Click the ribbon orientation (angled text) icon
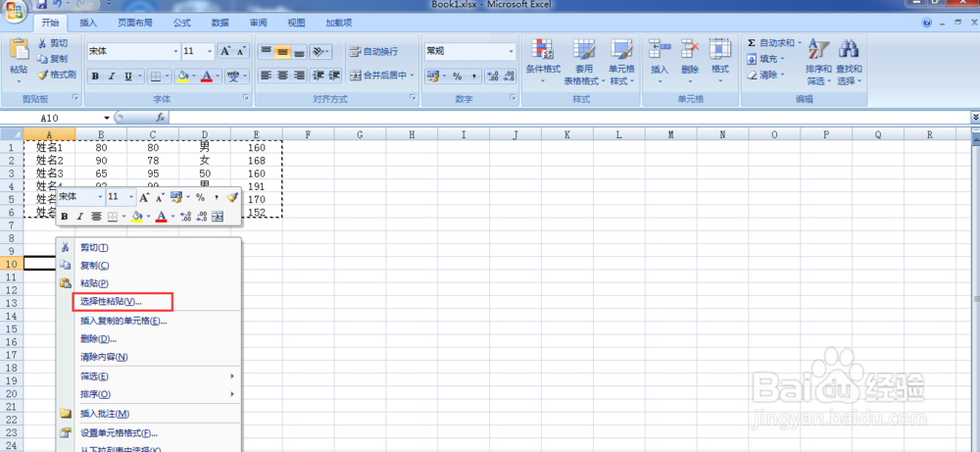980x452 pixels. pos(318,51)
